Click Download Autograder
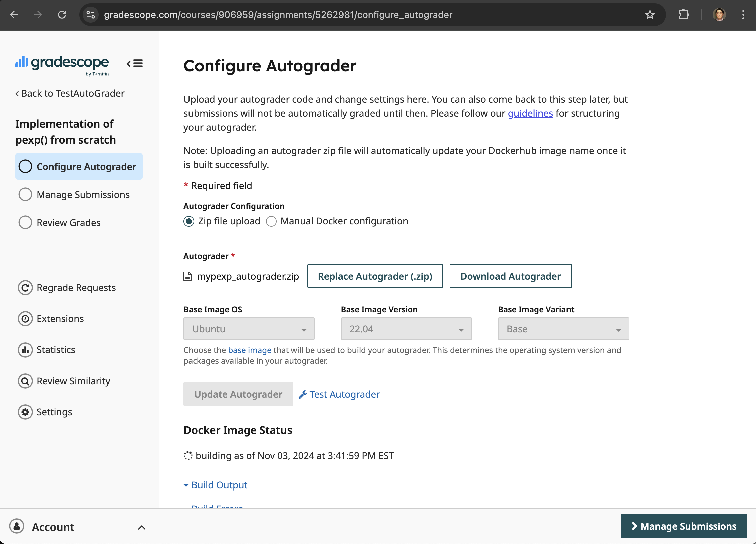Image resolution: width=756 pixels, height=544 pixels. click(510, 276)
